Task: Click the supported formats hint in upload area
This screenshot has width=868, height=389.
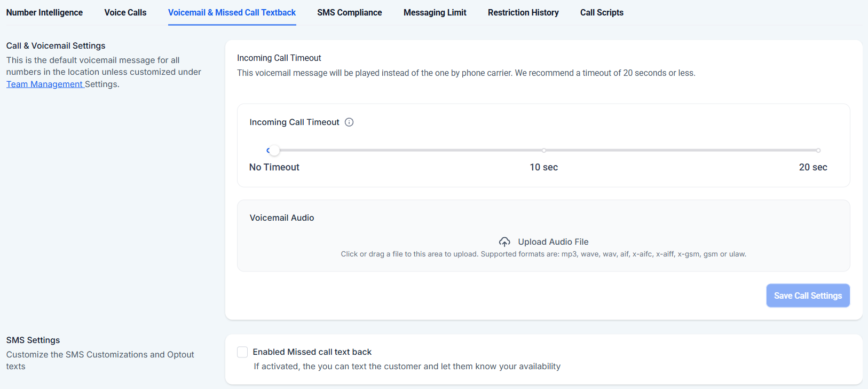Action: coord(543,254)
